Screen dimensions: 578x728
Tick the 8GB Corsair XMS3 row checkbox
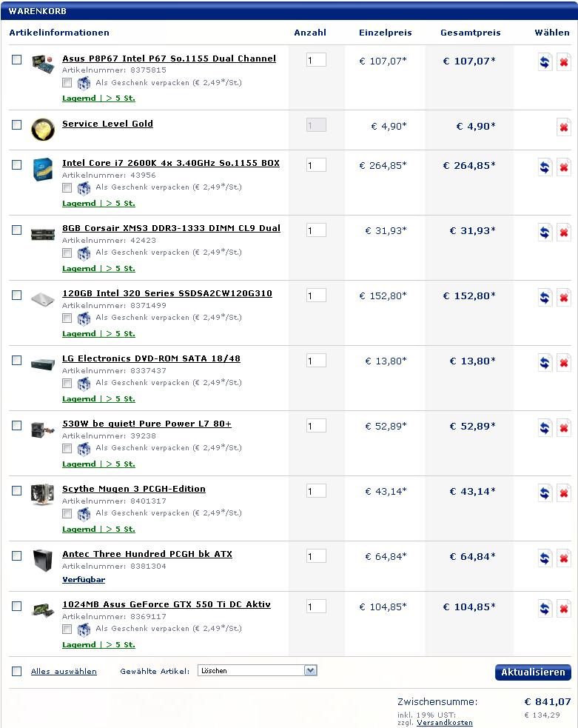[17, 230]
